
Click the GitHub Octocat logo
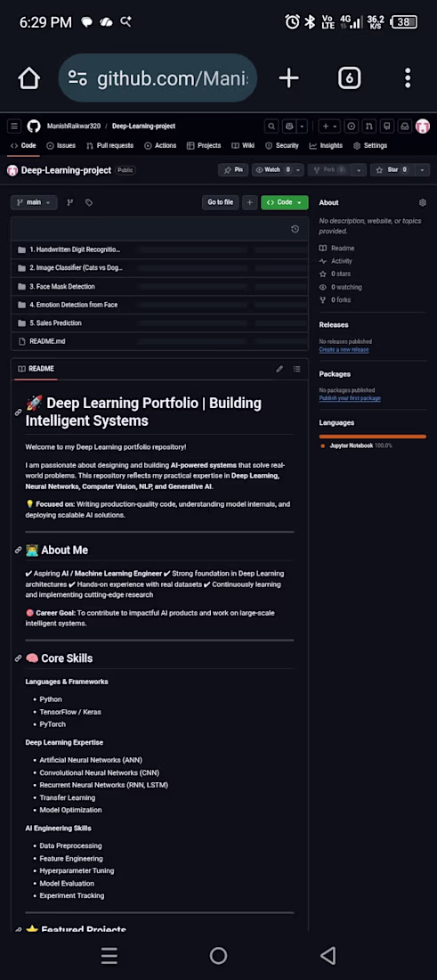33,127
